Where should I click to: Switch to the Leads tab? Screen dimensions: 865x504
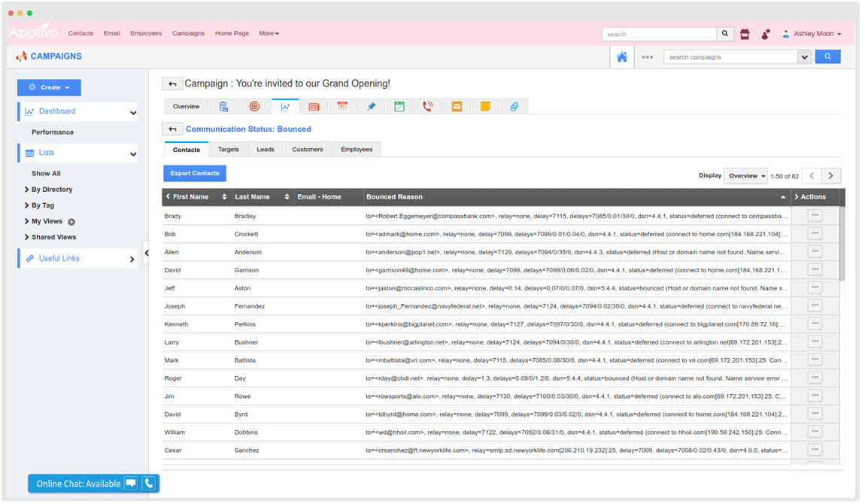click(266, 150)
